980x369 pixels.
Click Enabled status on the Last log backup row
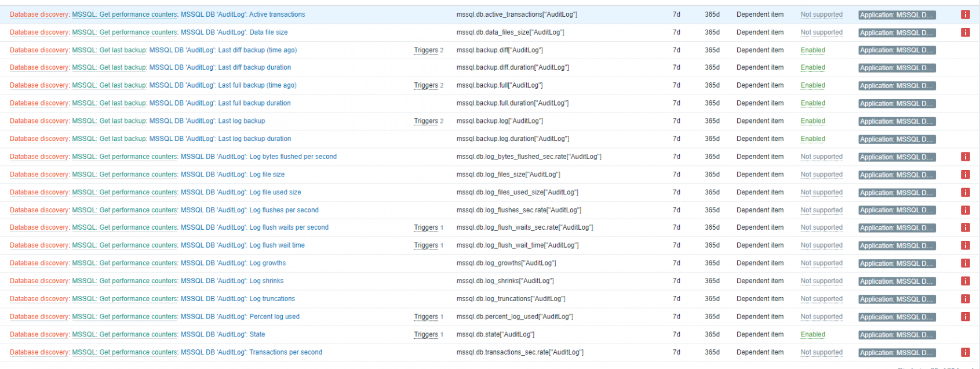pos(813,121)
